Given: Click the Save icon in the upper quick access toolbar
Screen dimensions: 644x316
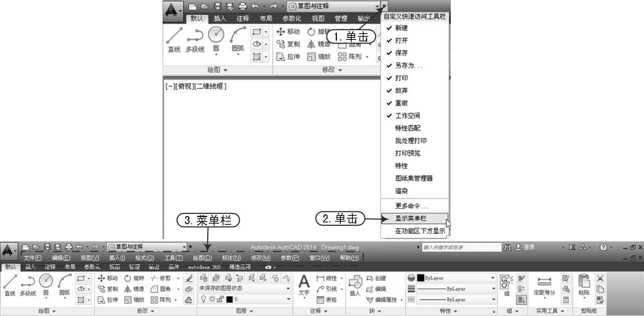Looking at the screenshot, I should point(218,6).
